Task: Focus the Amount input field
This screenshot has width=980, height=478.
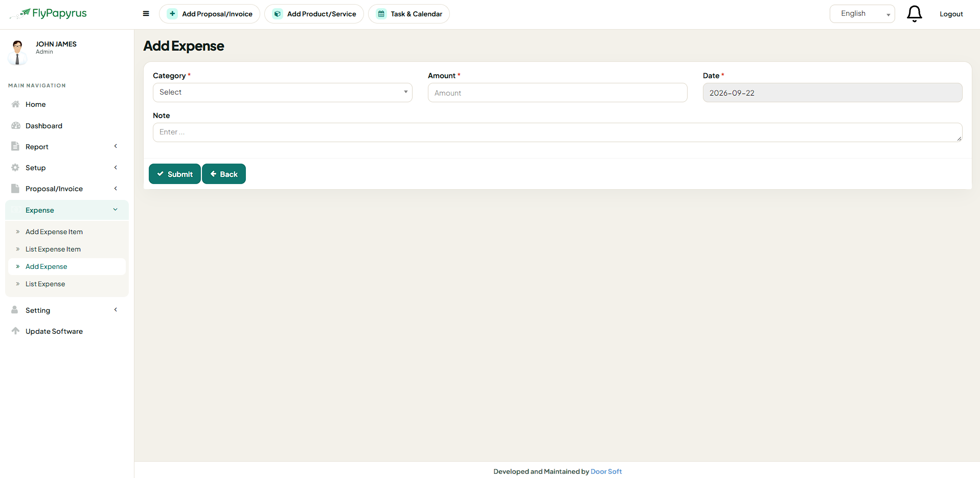Action: click(558, 93)
